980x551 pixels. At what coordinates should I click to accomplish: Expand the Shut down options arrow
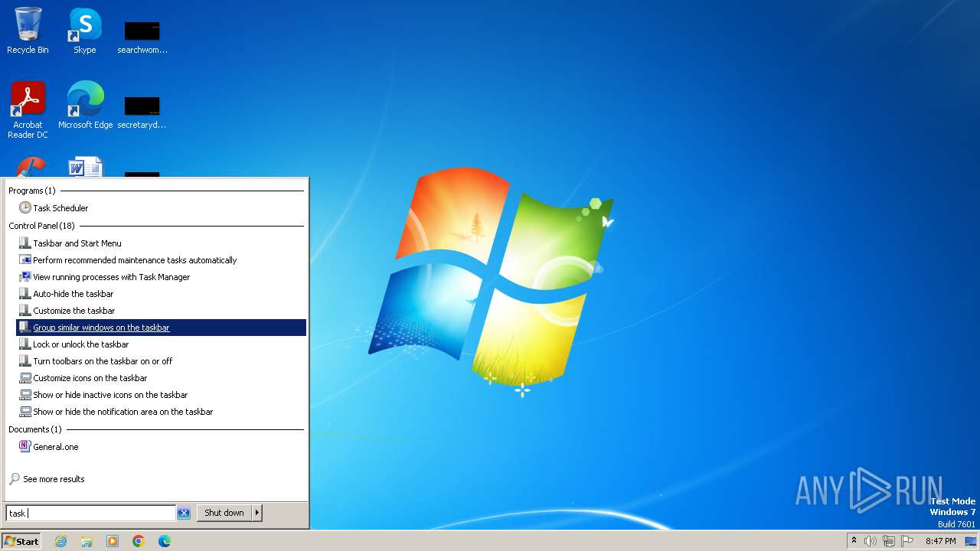257,513
